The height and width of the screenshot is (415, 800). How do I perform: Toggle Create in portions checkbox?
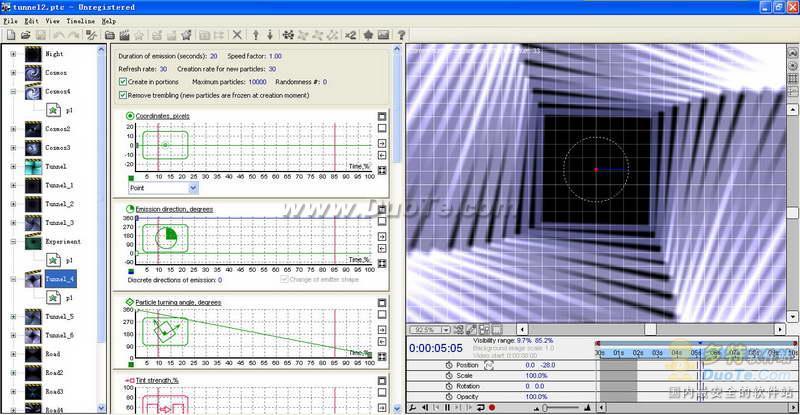tap(122, 82)
